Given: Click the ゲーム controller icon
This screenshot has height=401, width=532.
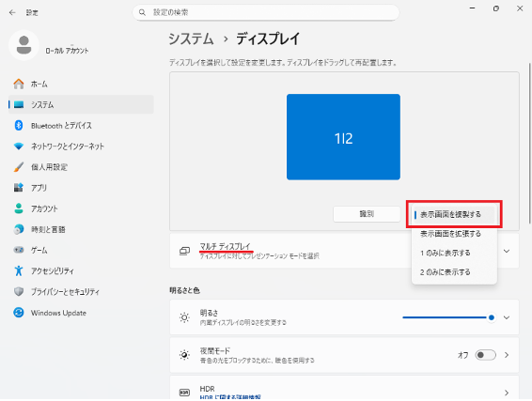Looking at the screenshot, I should click(x=19, y=250).
